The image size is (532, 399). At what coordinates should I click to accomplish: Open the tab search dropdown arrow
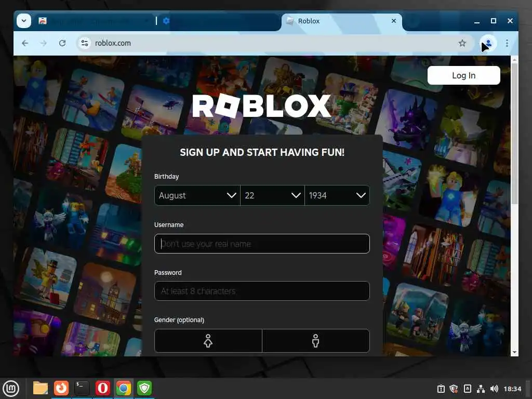point(24,21)
